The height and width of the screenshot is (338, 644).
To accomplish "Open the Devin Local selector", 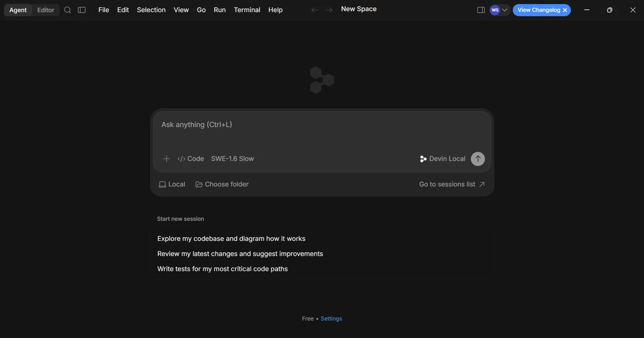I will 442,159.
